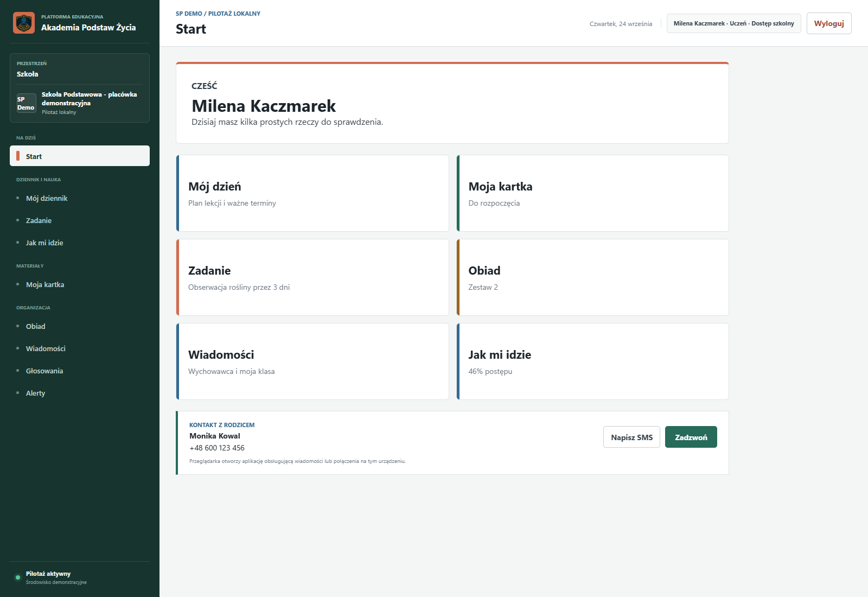The width and height of the screenshot is (868, 597).
Task: Open the Jak mi idzie 46% card
Action: (x=592, y=361)
